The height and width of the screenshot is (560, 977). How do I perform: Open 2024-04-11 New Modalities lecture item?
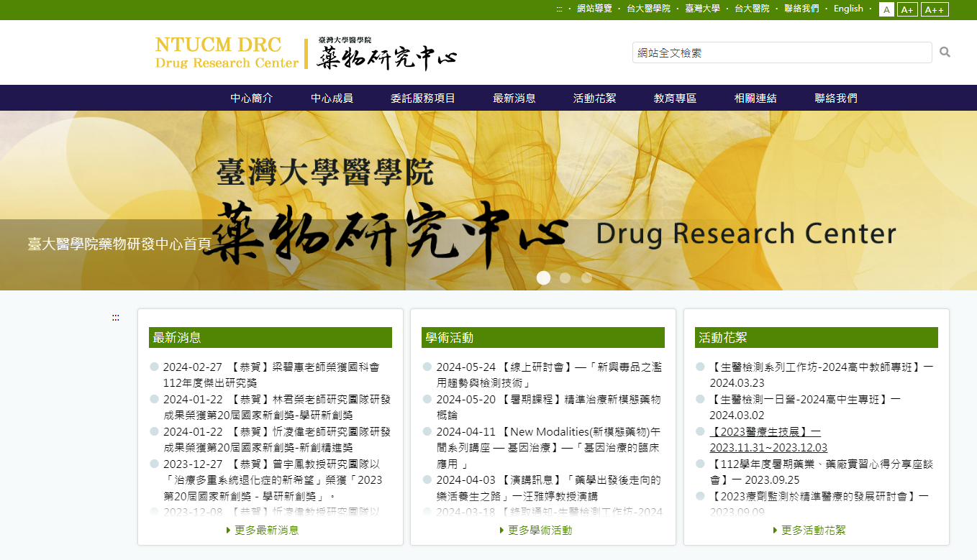tap(548, 448)
